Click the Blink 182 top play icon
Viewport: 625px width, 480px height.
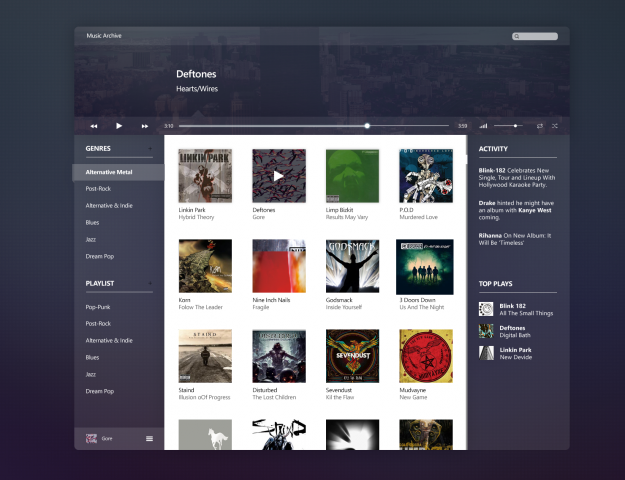coord(486,309)
